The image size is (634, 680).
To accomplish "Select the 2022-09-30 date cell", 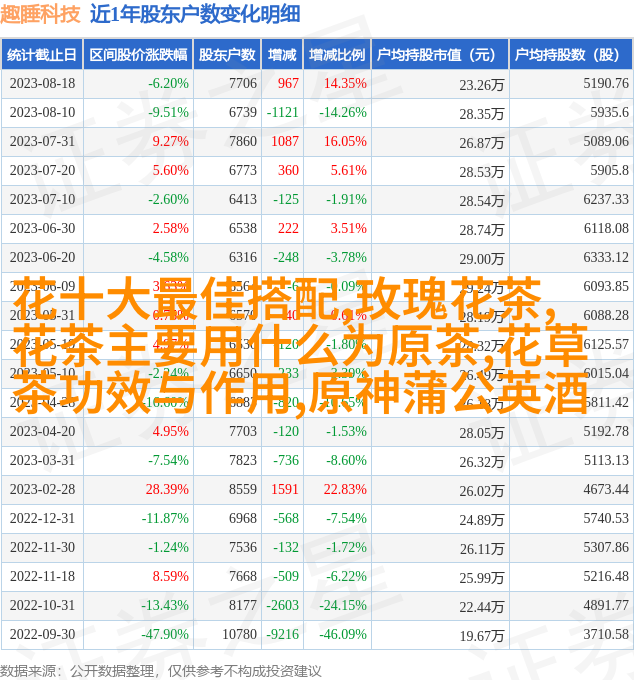I will click(x=42, y=634).
